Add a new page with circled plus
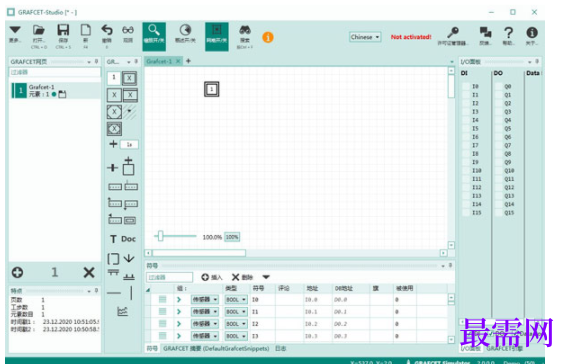The height and width of the screenshot is (364, 572). pyautogui.click(x=17, y=272)
